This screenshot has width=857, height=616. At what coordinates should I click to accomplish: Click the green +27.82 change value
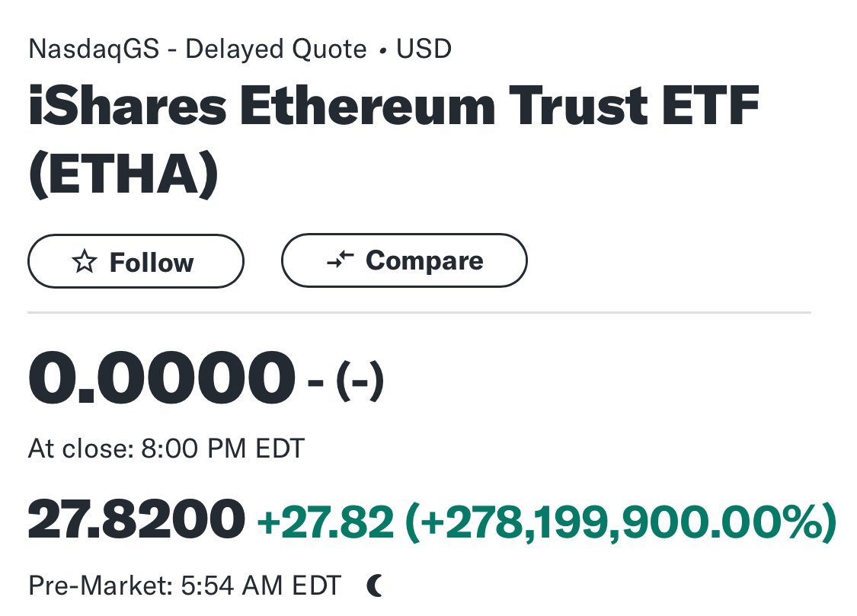[x=325, y=521]
